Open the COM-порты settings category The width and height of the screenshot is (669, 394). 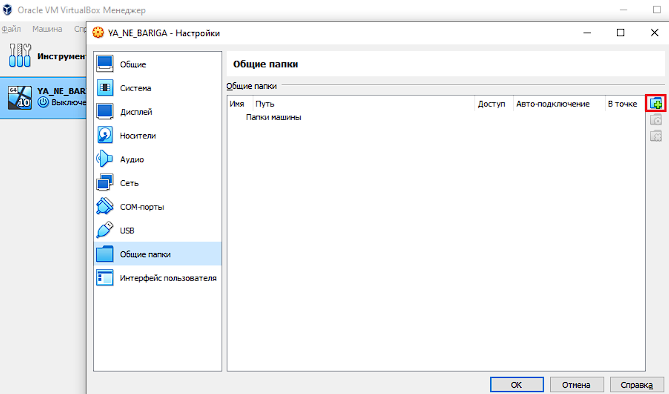pyautogui.click(x=157, y=207)
